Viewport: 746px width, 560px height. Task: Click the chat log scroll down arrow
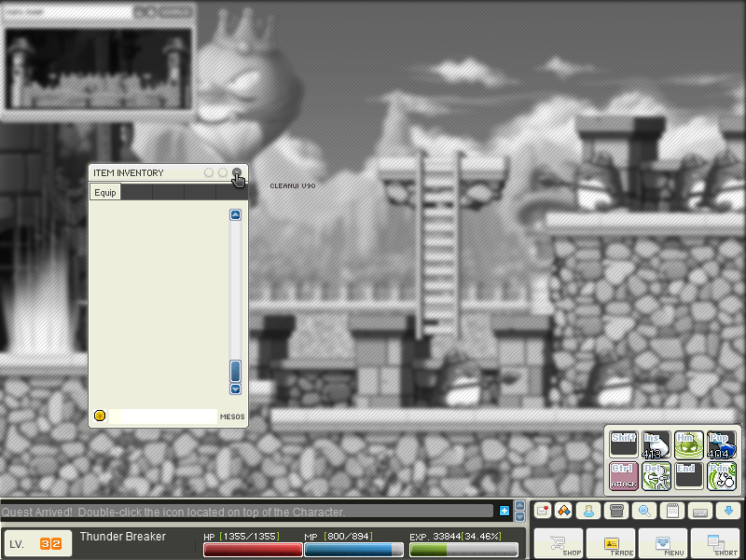pos(520,517)
